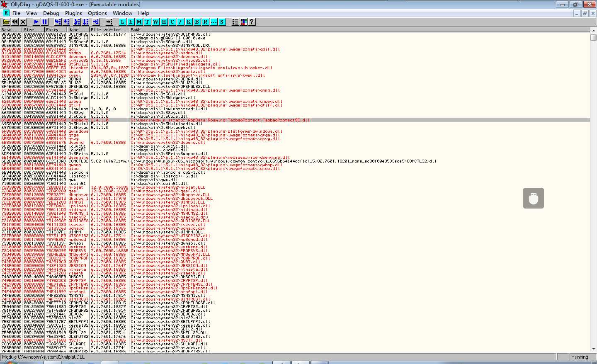Select the mfplat.DLL module row

(295, 187)
